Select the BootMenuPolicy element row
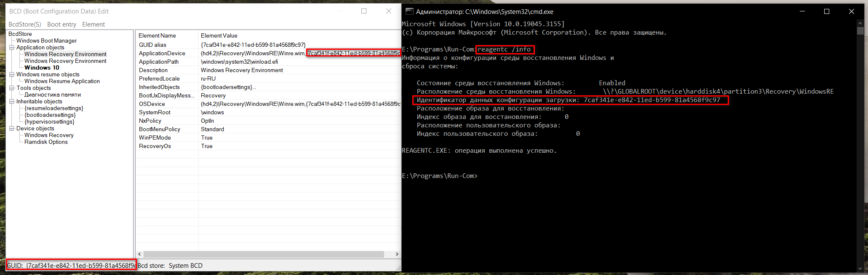Screen dimensions: 868x275 (x=268, y=129)
